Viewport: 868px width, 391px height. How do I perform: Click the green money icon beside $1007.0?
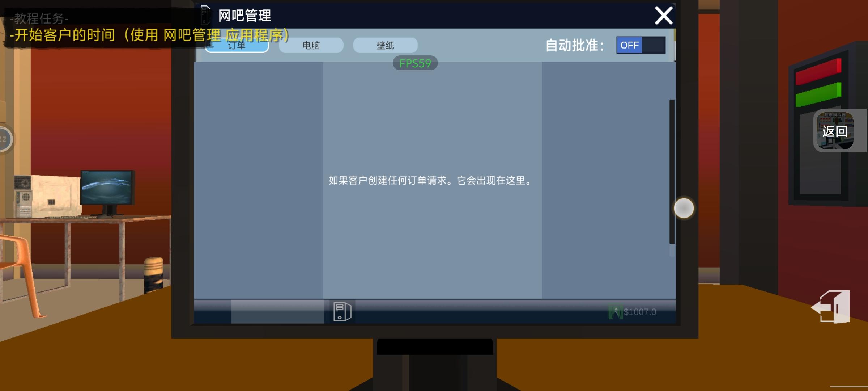click(x=615, y=312)
